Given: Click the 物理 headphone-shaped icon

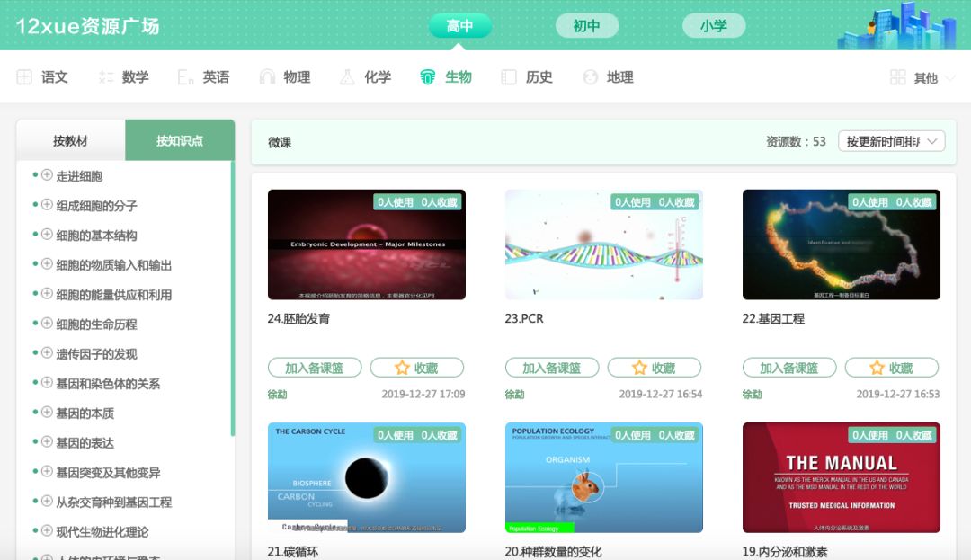Looking at the screenshot, I should tap(267, 77).
